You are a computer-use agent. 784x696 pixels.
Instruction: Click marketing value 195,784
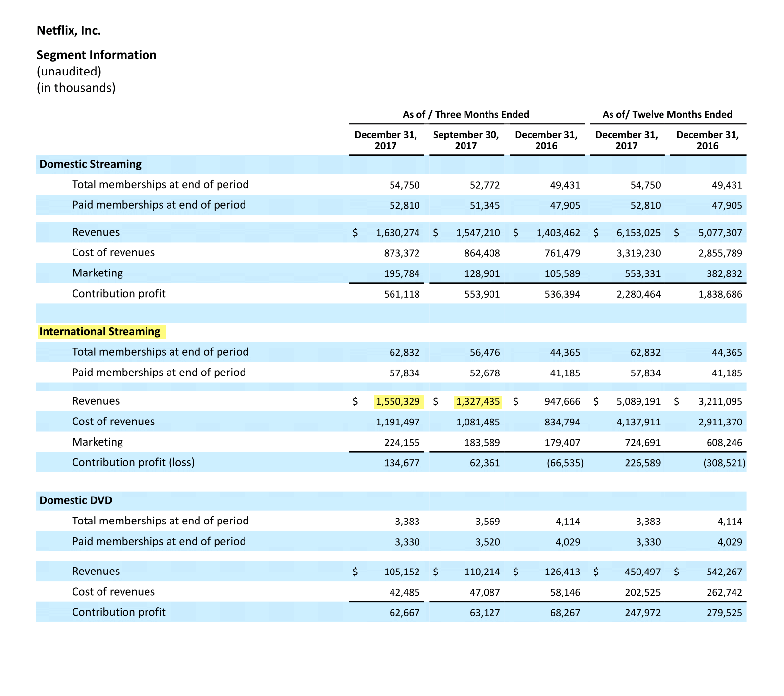pyautogui.click(x=402, y=273)
